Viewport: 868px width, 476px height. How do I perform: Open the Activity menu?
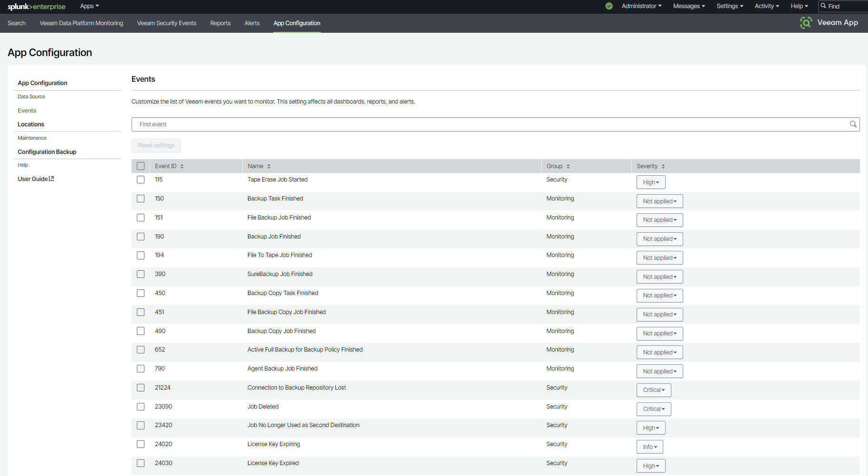tap(767, 6)
